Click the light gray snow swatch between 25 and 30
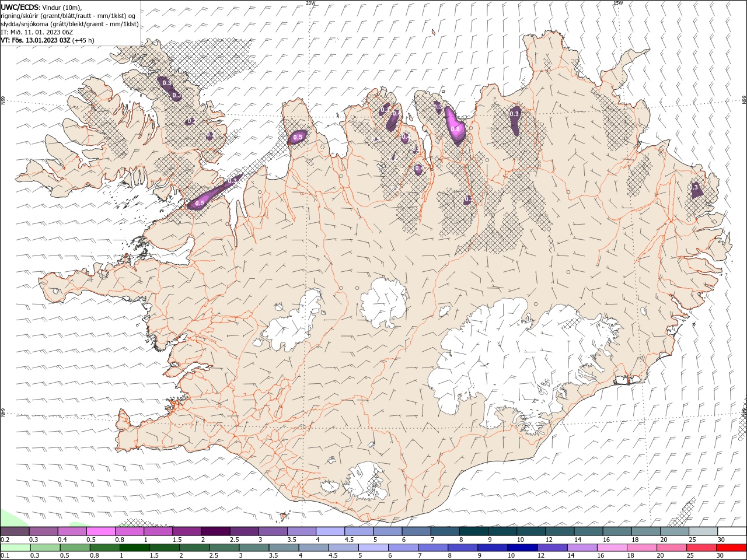This screenshot has width=747, height=560. coord(703,531)
